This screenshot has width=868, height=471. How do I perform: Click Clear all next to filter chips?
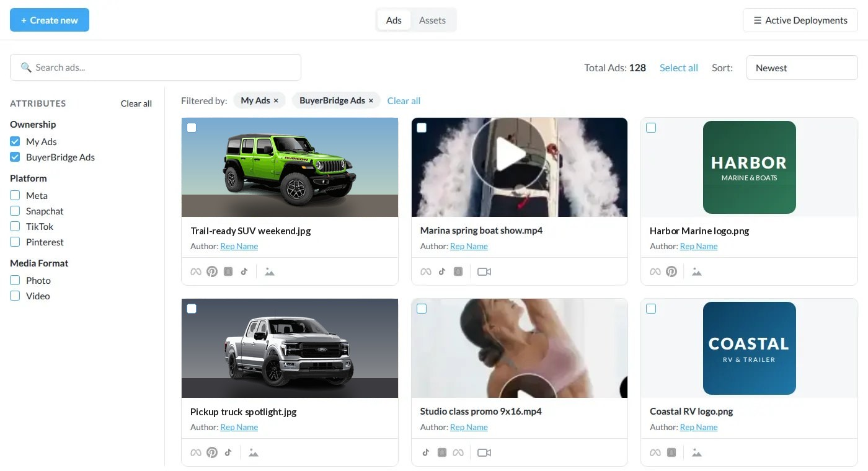[x=404, y=100]
